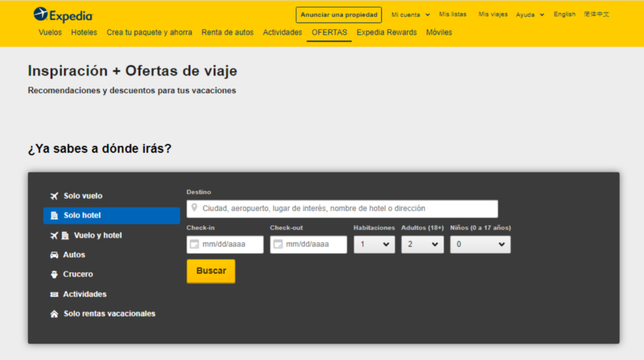Open Crea tu paquete y ahorra
The width and height of the screenshot is (644, 360).
(x=149, y=33)
